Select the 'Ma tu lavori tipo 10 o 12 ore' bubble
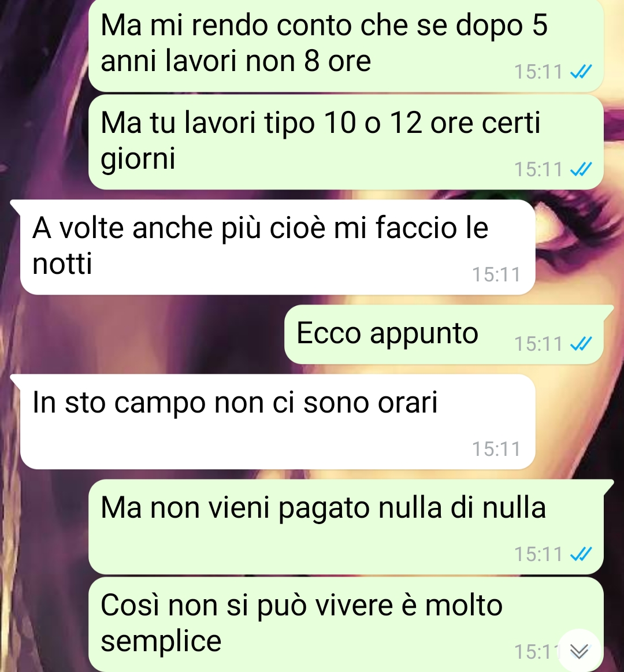The width and height of the screenshot is (624, 672). click(x=346, y=142)
